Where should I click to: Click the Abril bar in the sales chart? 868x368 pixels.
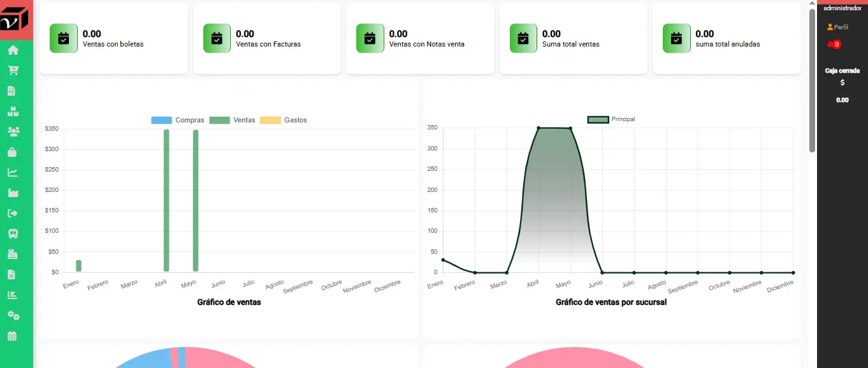[x=166, y=201]
